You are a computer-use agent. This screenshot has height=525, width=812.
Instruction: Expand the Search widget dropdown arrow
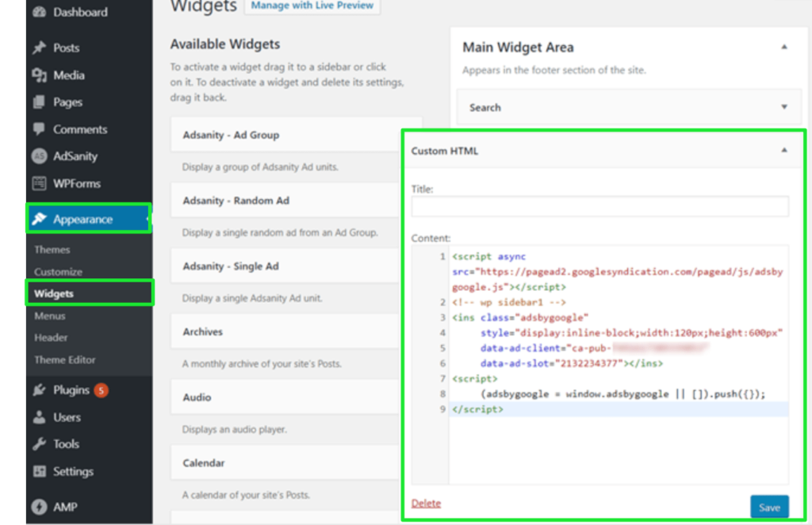coord(784,107)
